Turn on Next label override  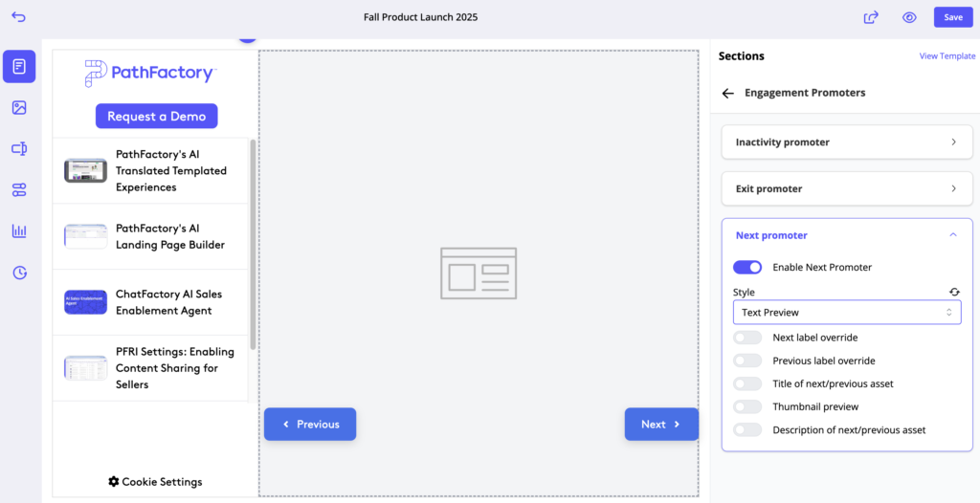click(747, 338)
